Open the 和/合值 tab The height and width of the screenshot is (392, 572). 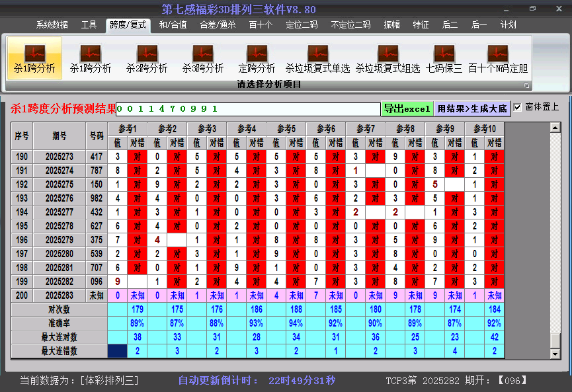pyautogui.click(x=173, y=25)
